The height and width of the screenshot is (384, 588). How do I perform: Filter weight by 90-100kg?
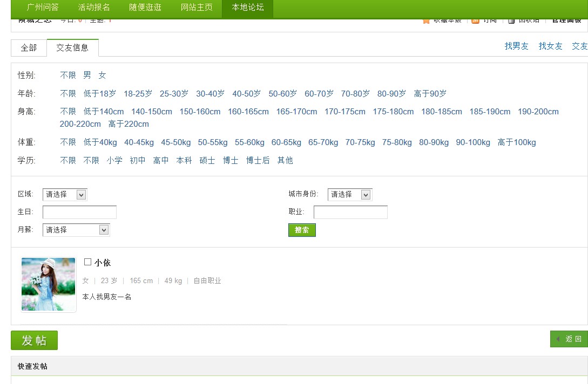click(x=473, y=142)
